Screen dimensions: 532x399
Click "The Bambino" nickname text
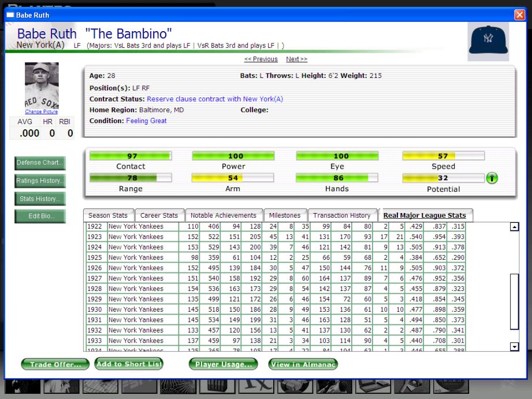(x=128, y=33)
